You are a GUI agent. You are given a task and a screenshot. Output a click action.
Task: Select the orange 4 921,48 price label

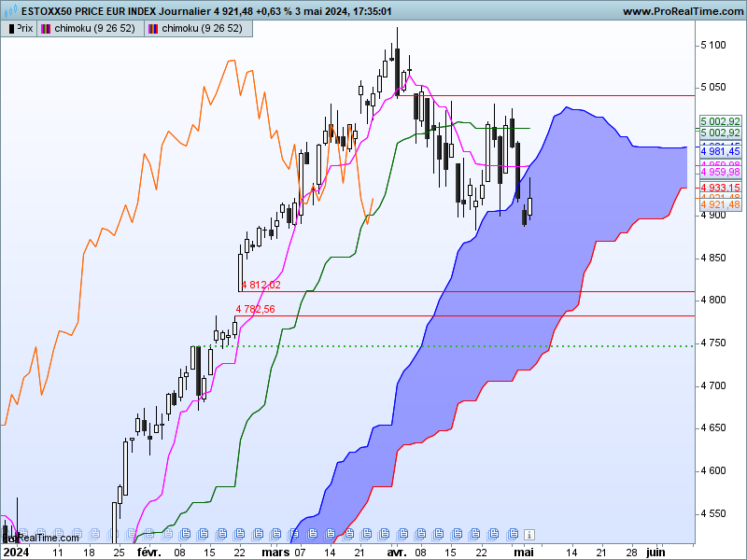pos(720,204)
